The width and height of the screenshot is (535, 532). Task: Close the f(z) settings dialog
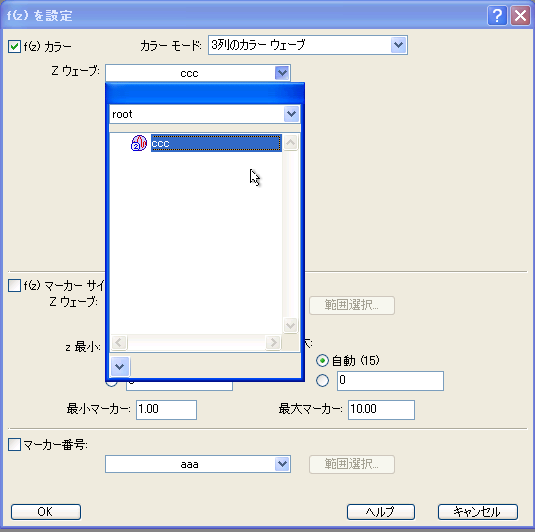point(520,16)
